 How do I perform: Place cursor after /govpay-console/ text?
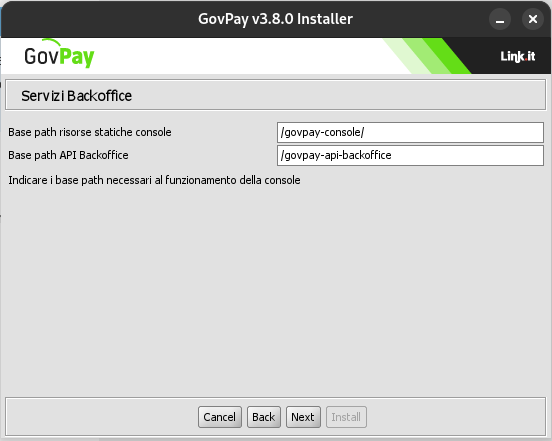tap(365, 132)
